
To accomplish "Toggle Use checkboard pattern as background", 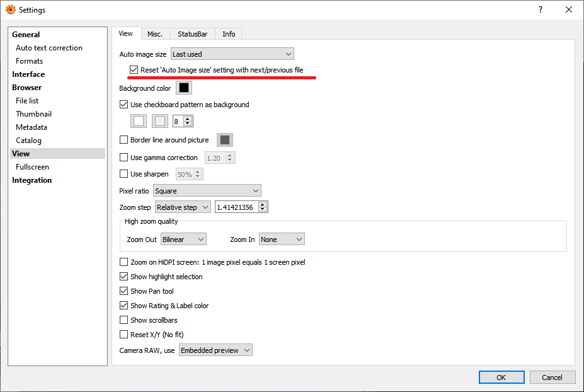I will coord(123,105).
